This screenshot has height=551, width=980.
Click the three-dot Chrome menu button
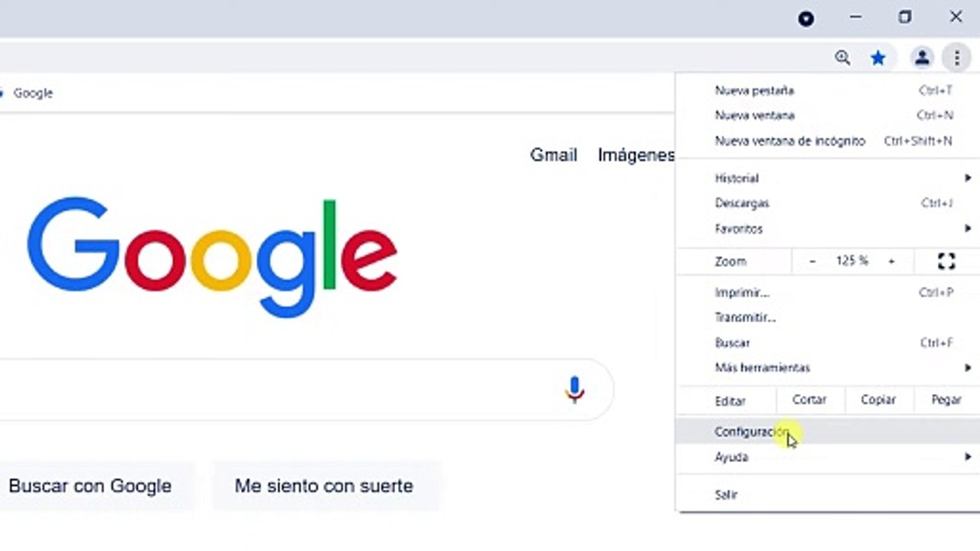click(956, 57)
